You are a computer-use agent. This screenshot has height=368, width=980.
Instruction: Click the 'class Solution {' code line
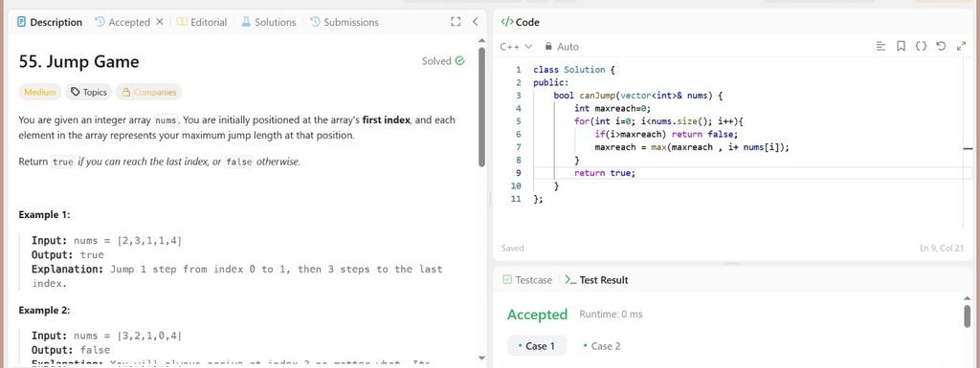pyautogui.click(x=574, y=69)
